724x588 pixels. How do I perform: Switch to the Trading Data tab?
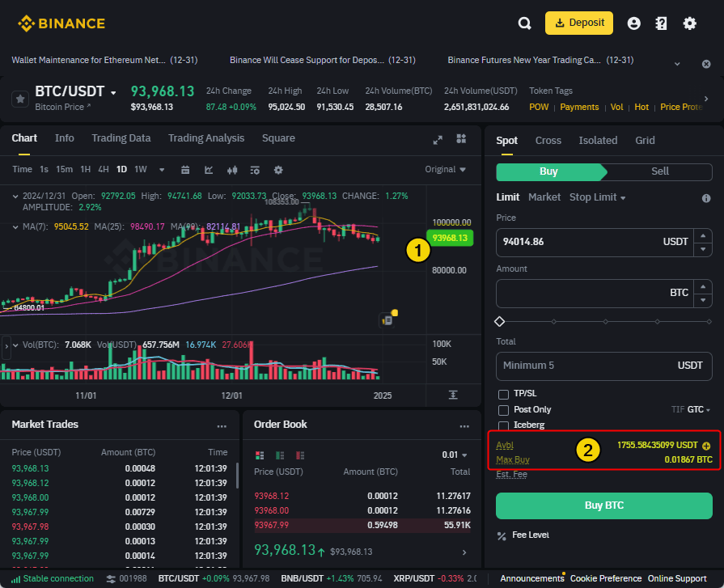[x=121, y=138]
